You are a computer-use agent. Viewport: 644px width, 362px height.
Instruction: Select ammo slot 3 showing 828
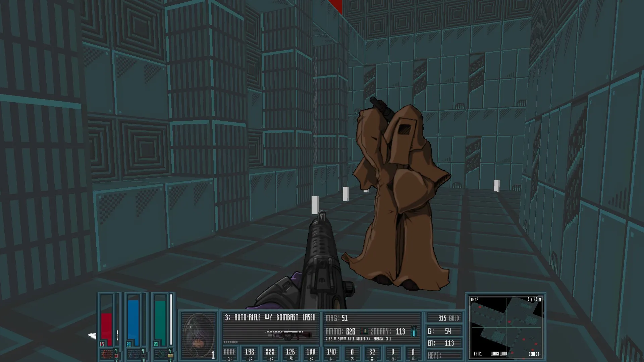[270, 354]
